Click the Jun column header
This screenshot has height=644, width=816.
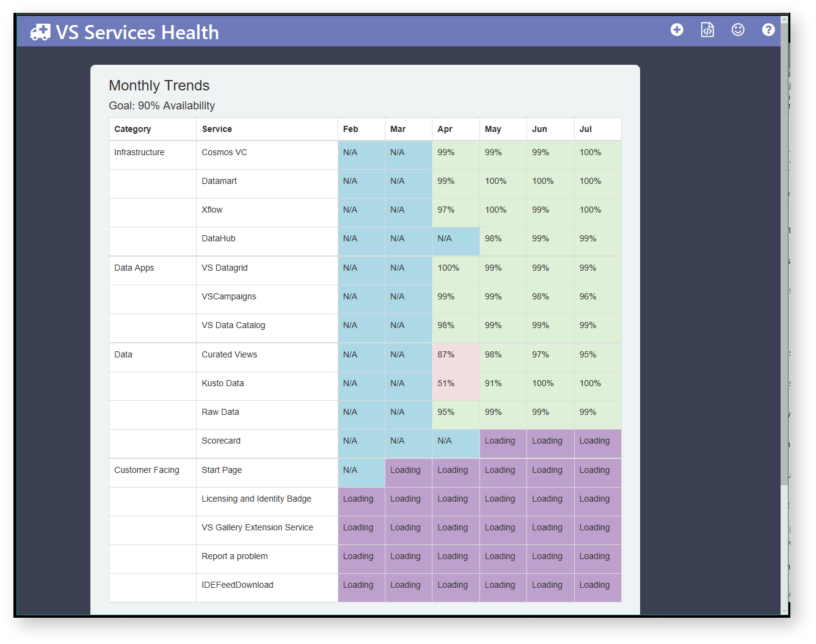coord(550,129)
